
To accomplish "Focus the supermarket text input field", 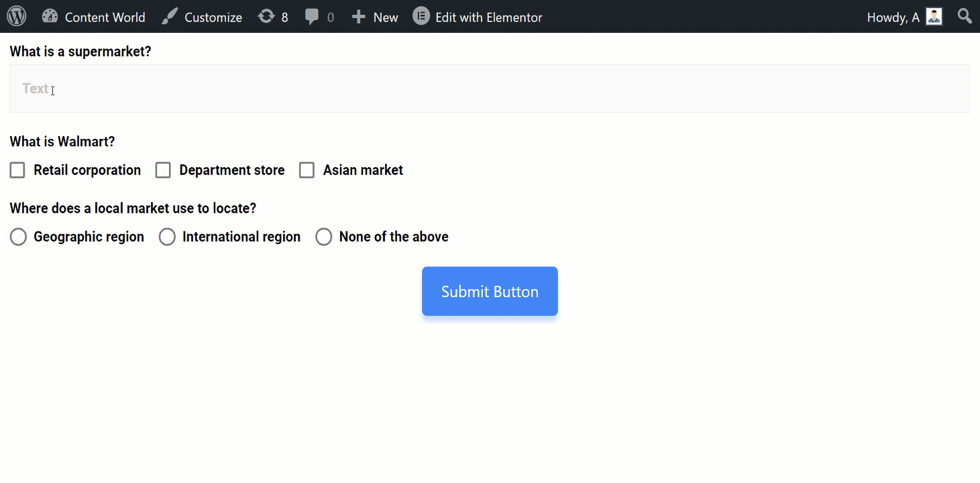I will click(x=490, y=89).
